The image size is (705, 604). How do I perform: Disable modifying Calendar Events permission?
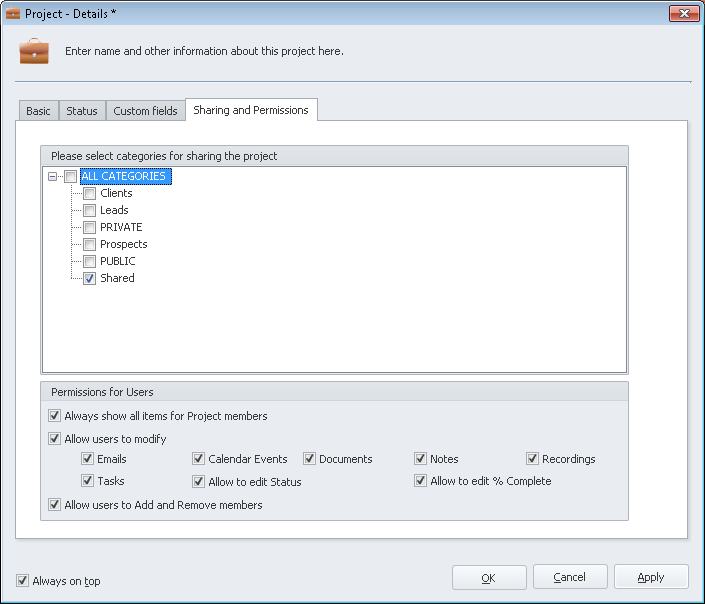pyautogui.click(x=199, y=459)
